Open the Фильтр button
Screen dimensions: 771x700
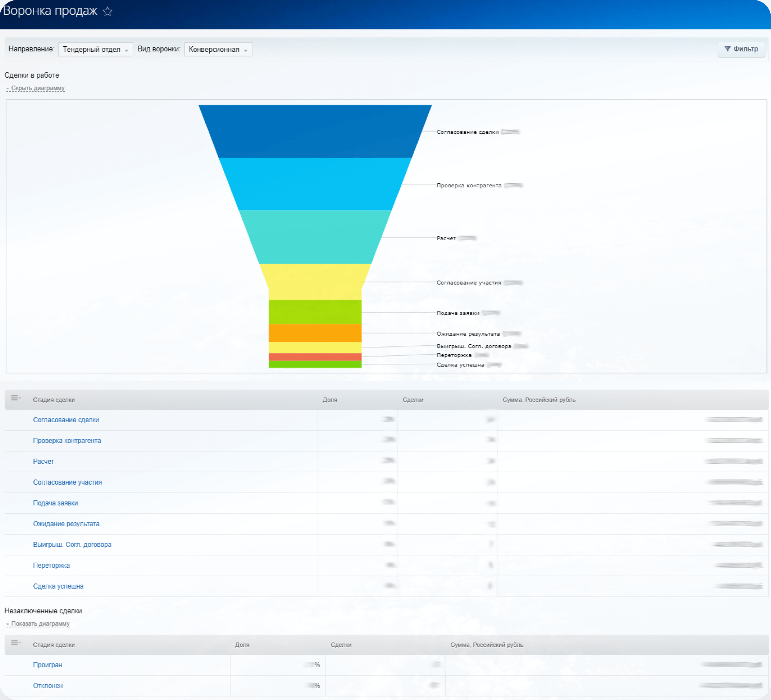point(741,49)
